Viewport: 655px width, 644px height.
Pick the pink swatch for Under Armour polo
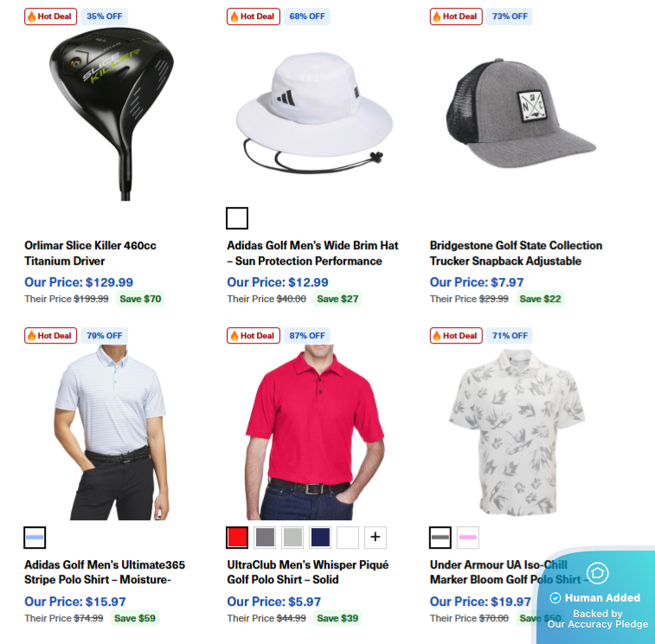[x=468, y=538]
